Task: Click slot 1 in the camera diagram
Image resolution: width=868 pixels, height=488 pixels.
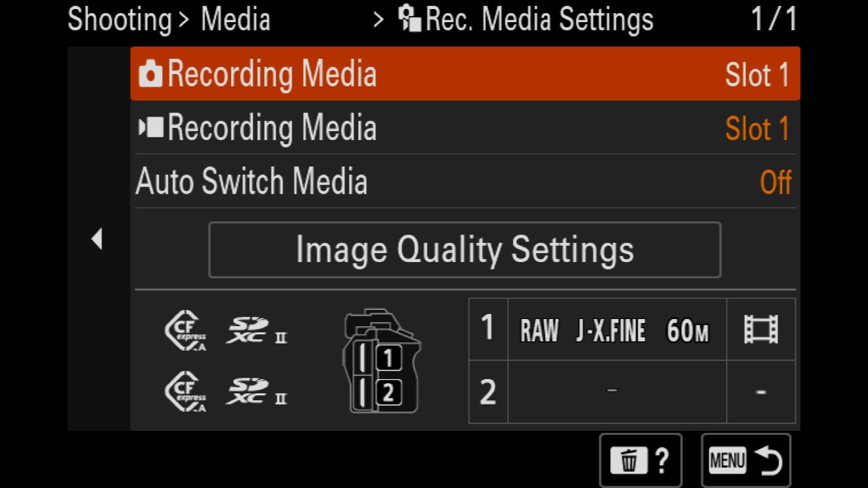Action: coord(388,358)
